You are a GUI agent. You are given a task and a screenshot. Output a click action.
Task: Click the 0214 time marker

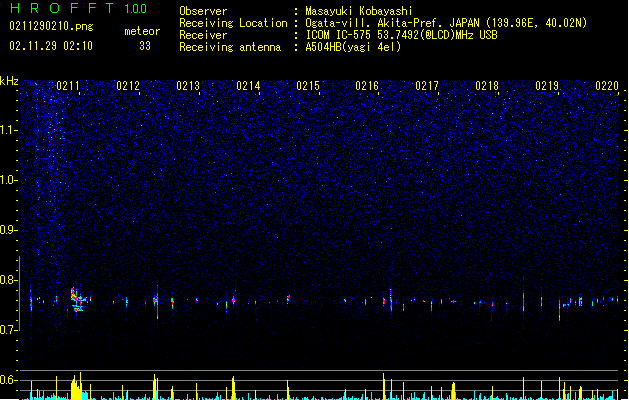point(248,86)
